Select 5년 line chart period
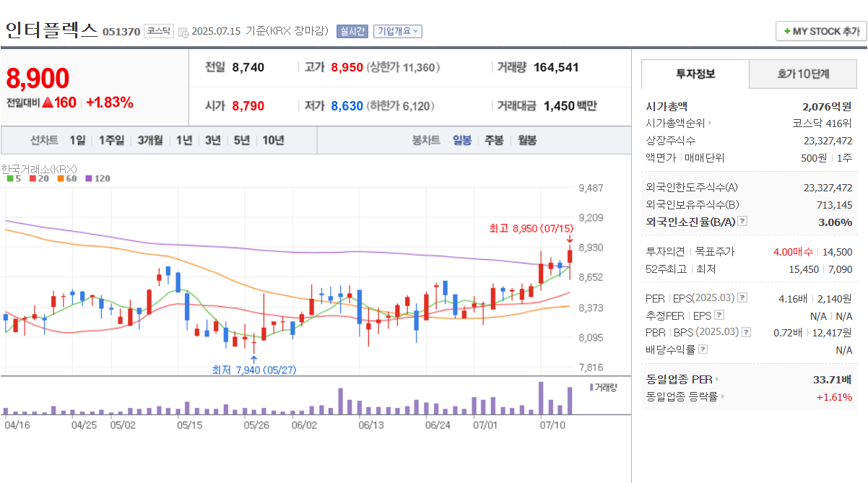868x483 pixels. click(x=241, y=140)
